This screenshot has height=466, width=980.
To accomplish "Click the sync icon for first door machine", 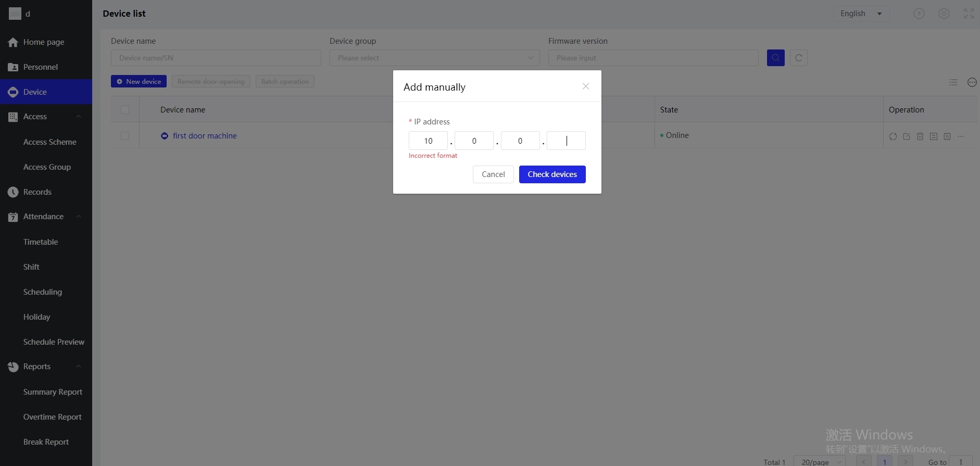I will tap(893, 136).
